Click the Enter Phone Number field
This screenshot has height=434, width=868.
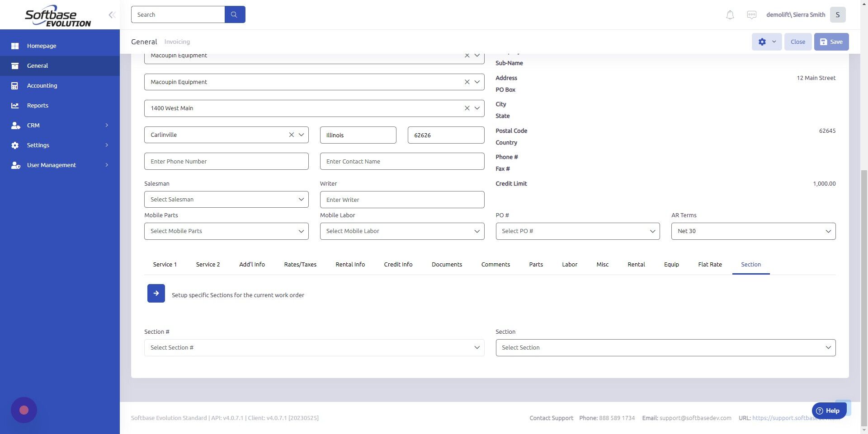point(226,161)
